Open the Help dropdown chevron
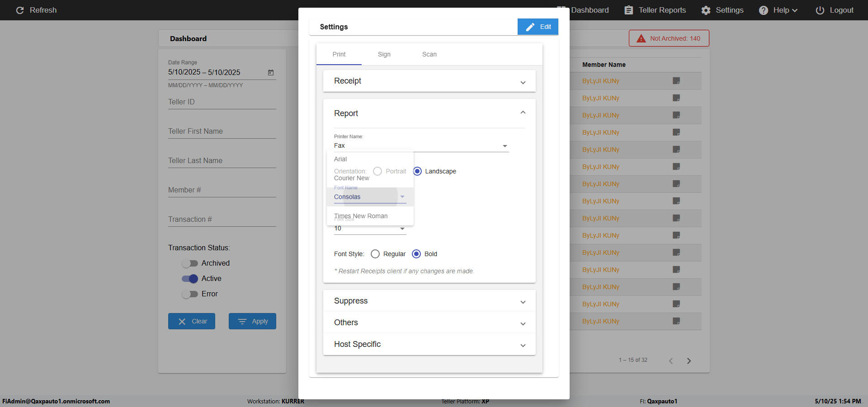868x407 pixels. point(795,10)
